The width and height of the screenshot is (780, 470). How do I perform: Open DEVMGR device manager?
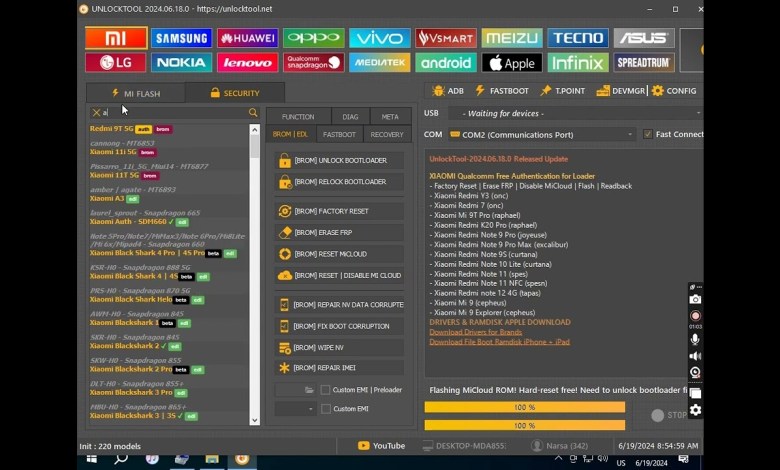click(620, 91)
